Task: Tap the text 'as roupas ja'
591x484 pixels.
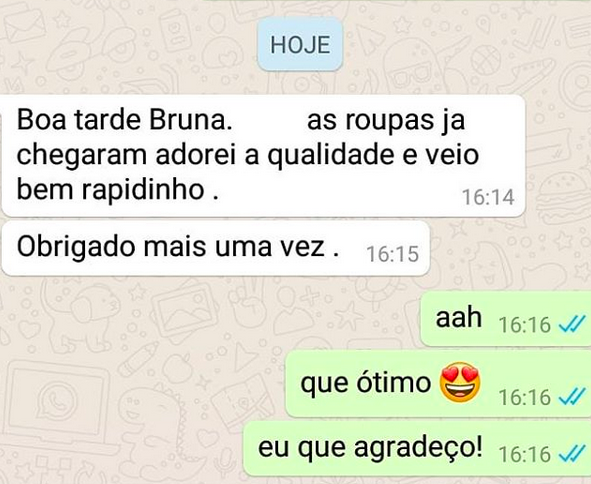Action: coord(386,121)
